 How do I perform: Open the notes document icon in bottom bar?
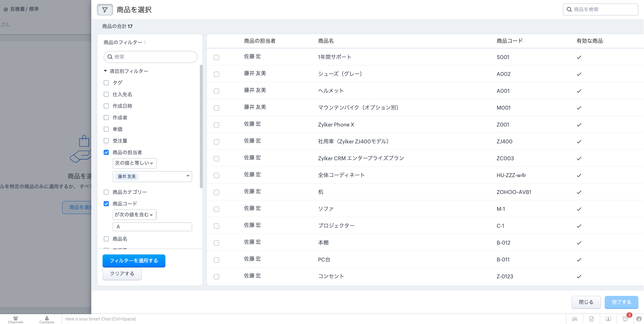click(x=591, y=319)
